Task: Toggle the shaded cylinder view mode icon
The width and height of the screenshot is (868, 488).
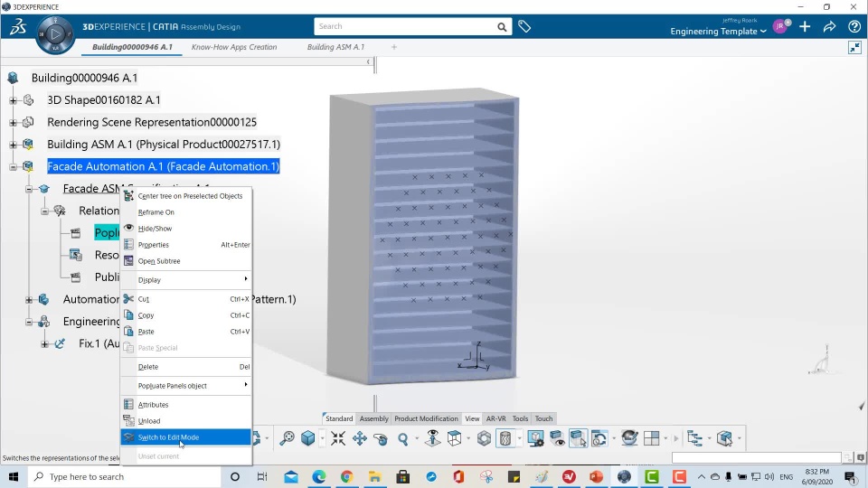Action: pyautogui.click(x=505, y=438)
